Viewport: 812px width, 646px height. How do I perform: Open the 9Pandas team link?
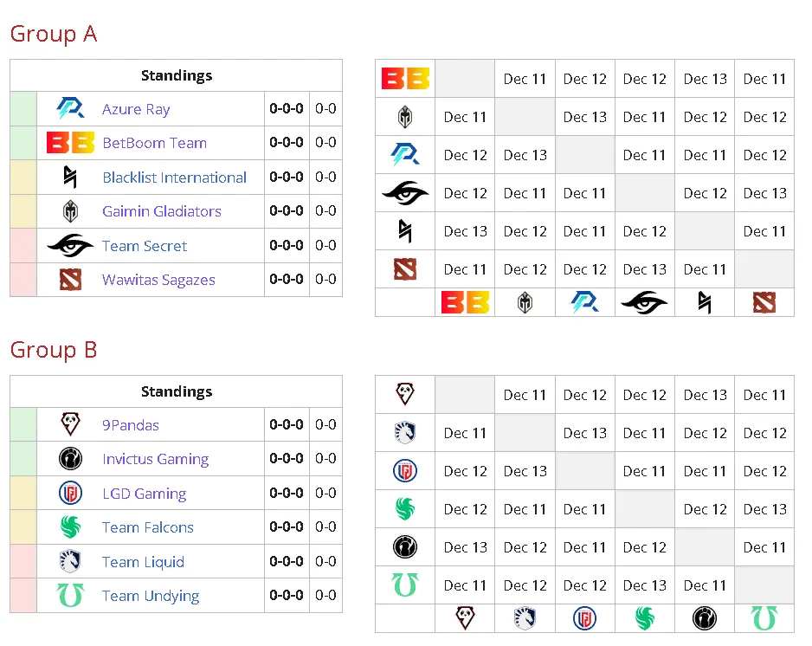131,425
